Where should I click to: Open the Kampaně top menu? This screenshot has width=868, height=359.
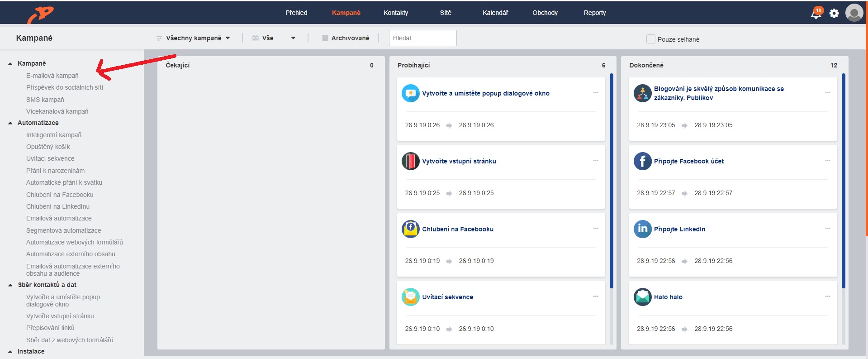[346, 13]
